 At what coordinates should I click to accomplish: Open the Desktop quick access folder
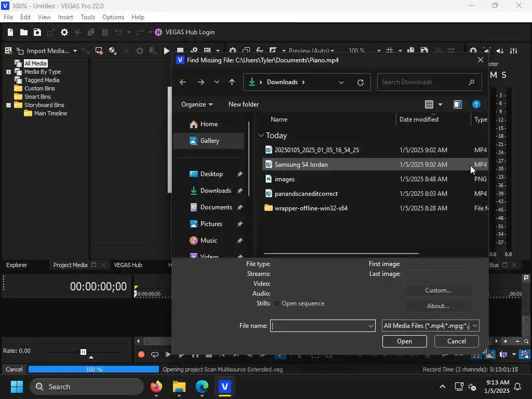click(x=211, y=174)
